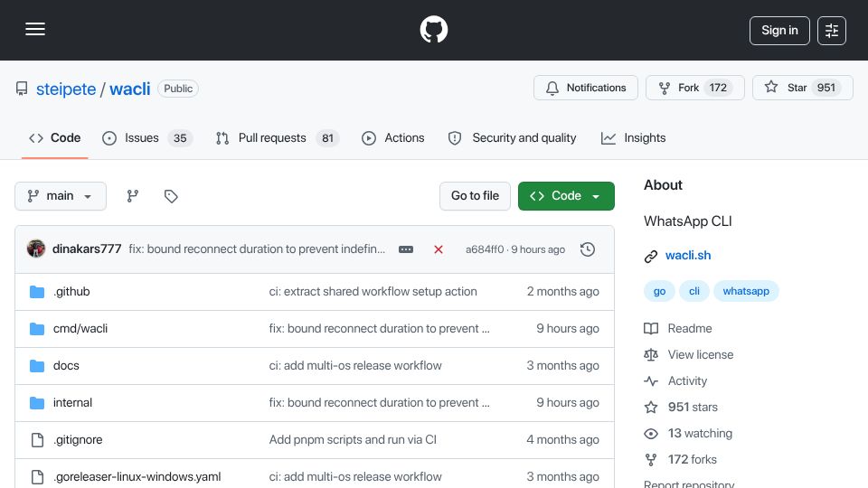Open the dinakars777 author link

(x=87, y=249)
